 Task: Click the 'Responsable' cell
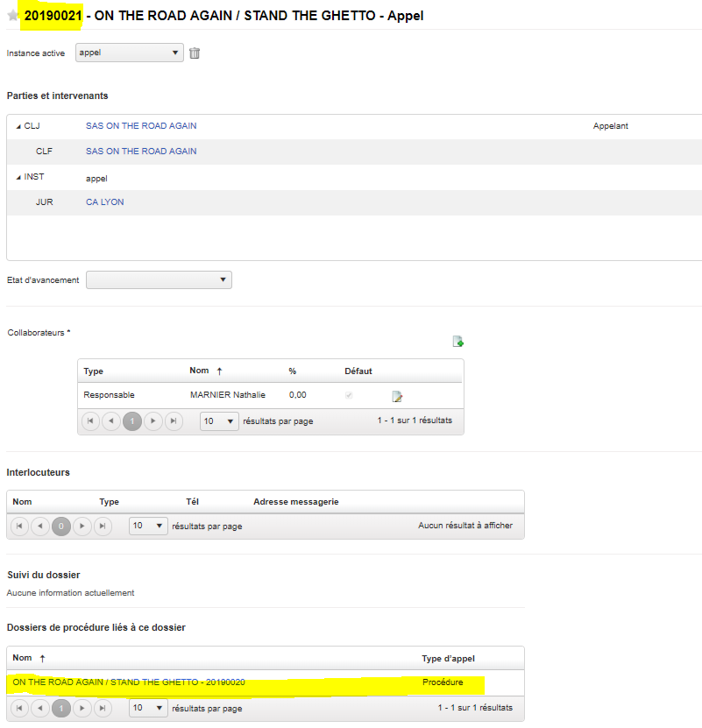(110, 394)
